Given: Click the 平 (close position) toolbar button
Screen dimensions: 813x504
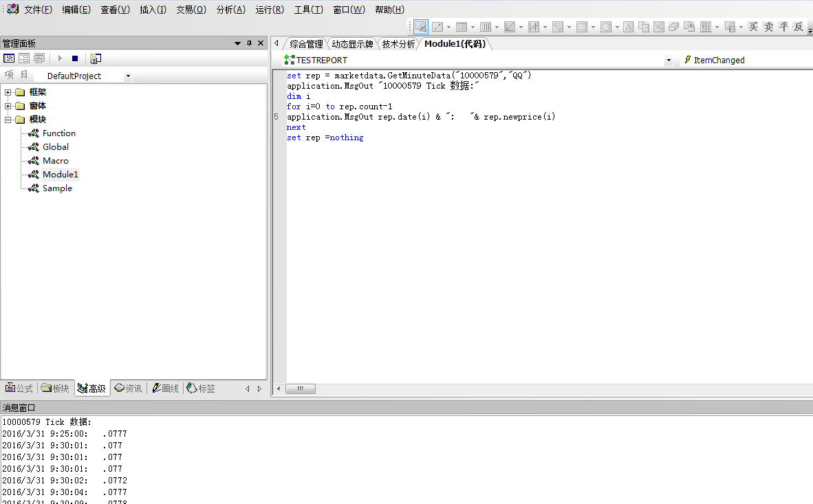Looking at the screenshot, I should (783, 26).
